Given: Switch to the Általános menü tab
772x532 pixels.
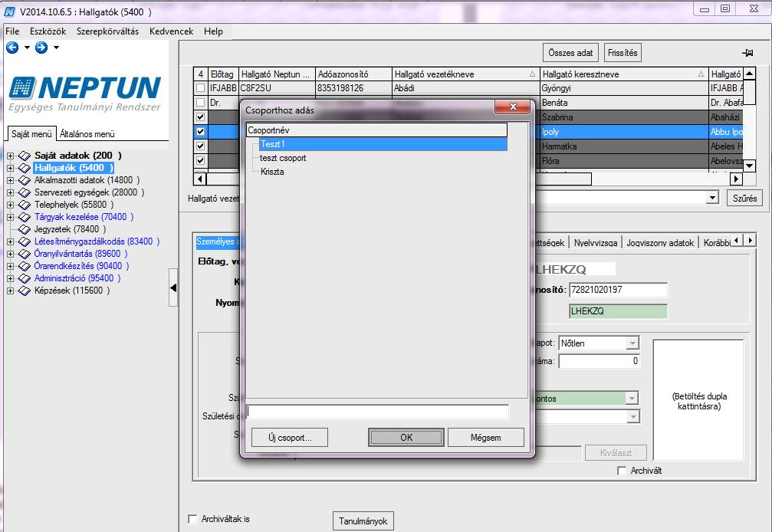Looking at the screenshot, I should pos(87,134).
